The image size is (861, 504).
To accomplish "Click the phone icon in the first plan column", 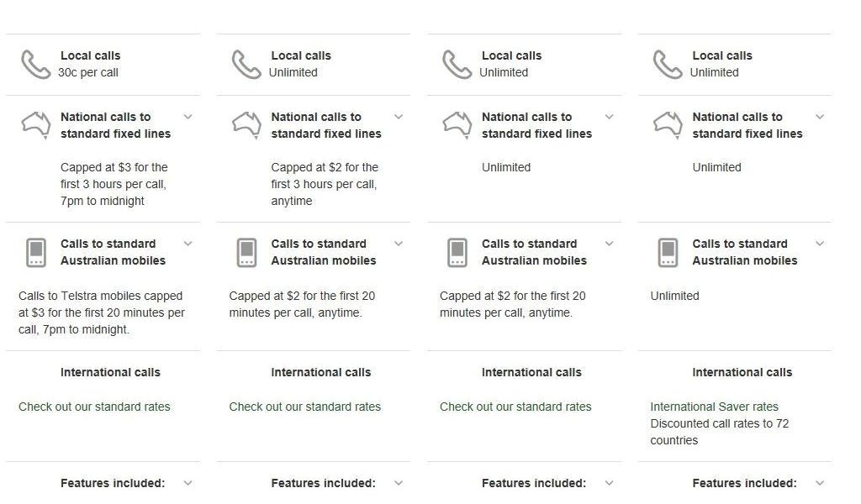I will 35,65.
